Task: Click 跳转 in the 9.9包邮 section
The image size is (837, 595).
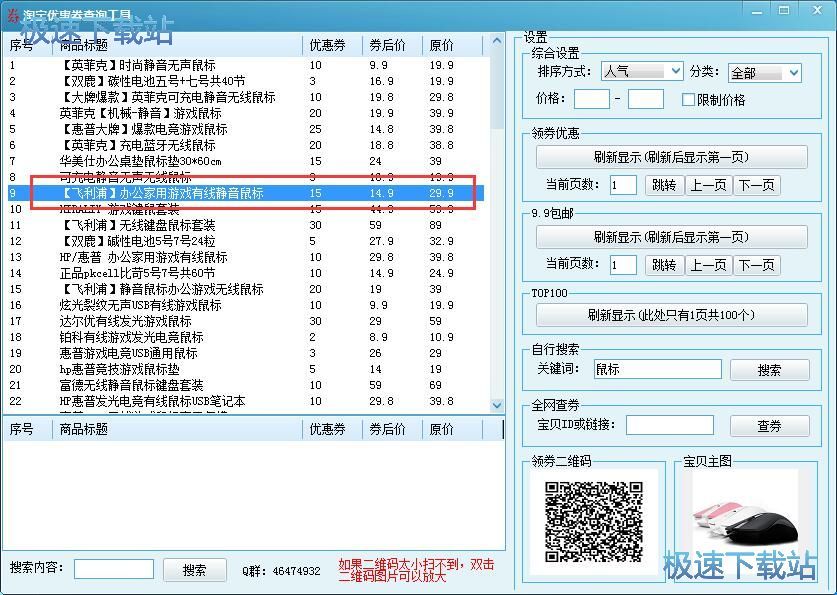Action: 663,265
